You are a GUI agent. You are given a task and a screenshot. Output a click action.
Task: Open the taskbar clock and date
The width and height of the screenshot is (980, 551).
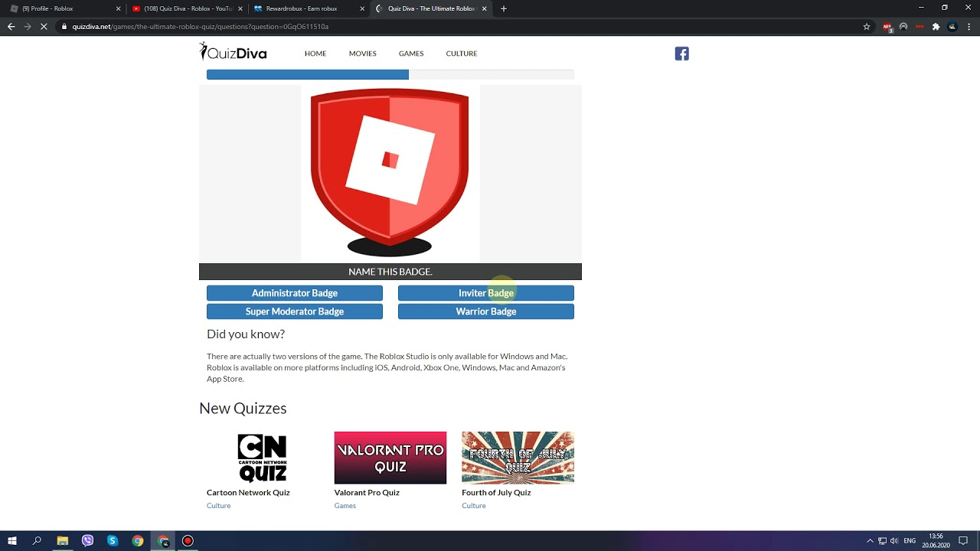pos(936,541)
